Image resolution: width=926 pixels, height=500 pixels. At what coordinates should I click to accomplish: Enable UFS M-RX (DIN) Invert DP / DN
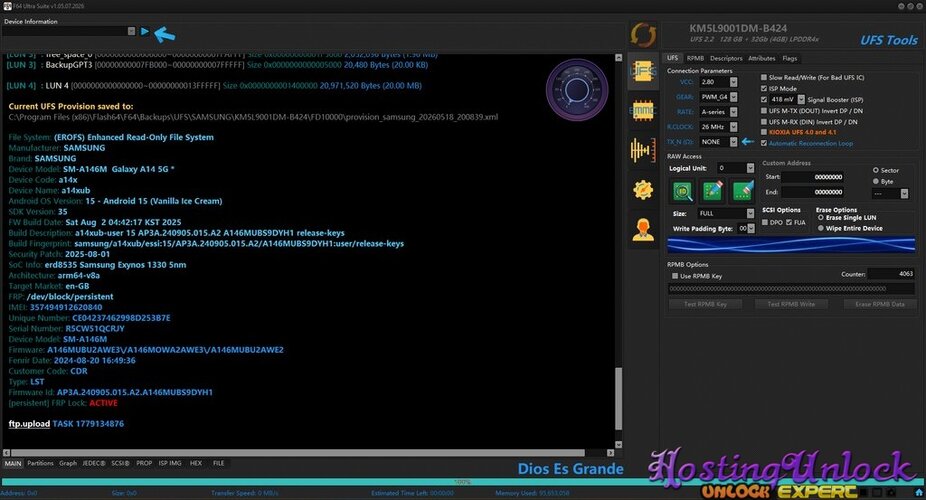pyautogui.click(x=764, y=122)
